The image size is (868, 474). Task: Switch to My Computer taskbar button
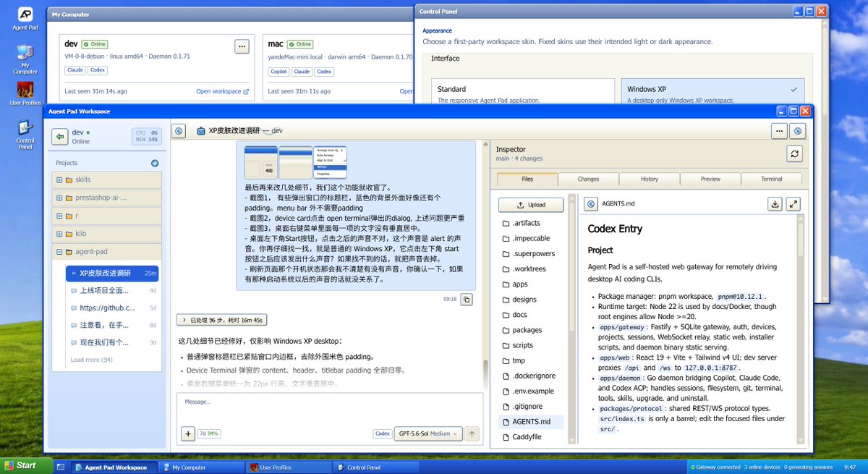(203, 467)
